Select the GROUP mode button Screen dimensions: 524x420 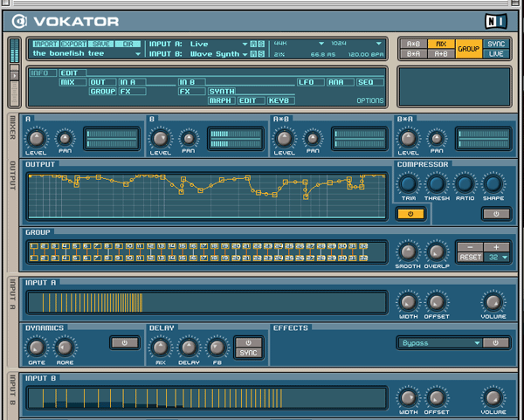point(468,48)
